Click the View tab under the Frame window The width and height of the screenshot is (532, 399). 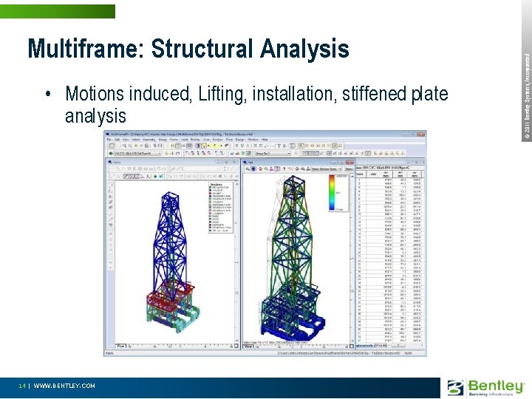coord(121,346)
